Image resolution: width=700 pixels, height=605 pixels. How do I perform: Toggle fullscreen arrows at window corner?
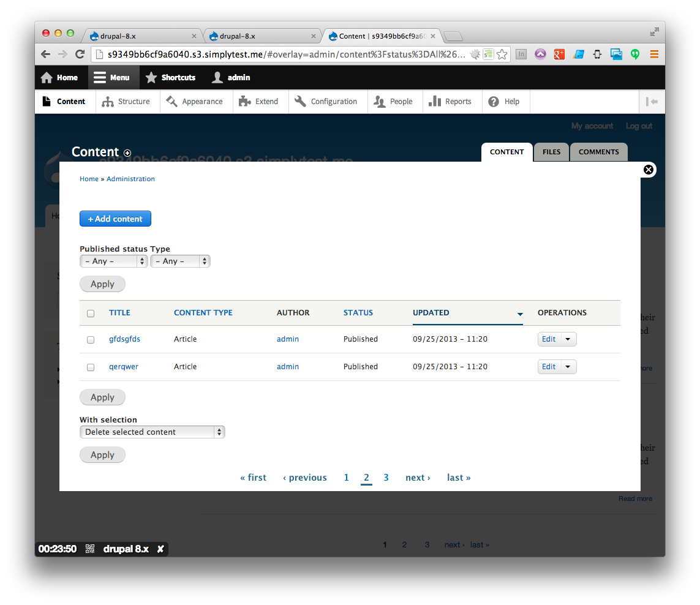click(x=655, y=32)
